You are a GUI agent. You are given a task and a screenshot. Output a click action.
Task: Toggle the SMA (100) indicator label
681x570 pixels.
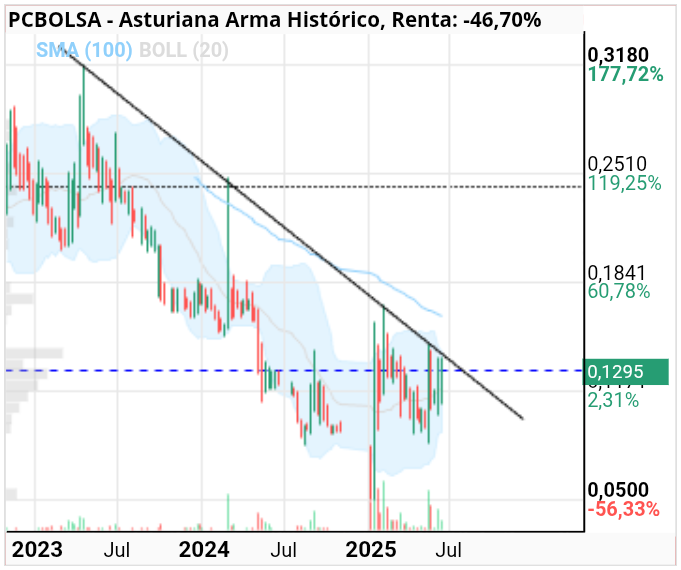(84, 50)
